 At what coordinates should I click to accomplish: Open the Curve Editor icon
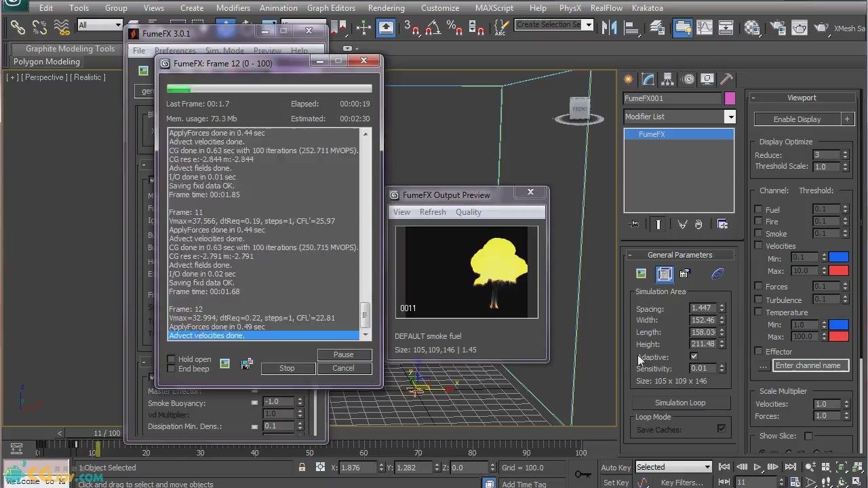pos(705,27)
